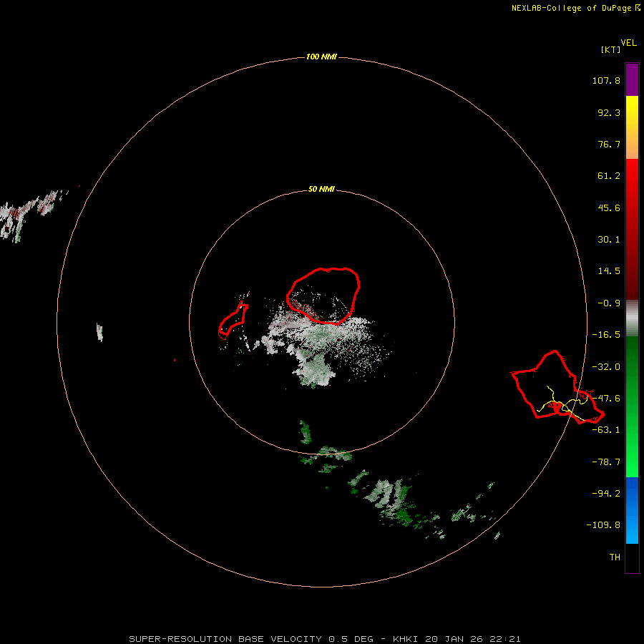The height and width of the screenshot is (644, 644).
Task: Click the -94.2 scale value
Action: [606, 493]
